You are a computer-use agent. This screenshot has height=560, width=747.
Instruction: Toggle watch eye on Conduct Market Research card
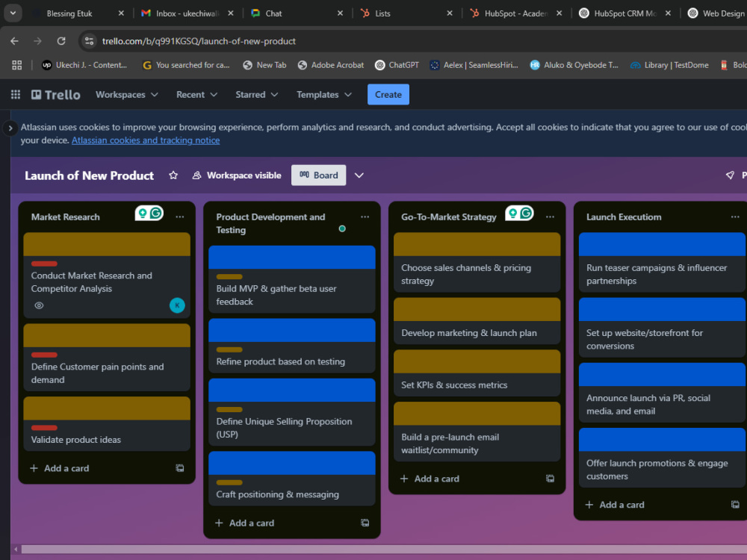[x=39, y=305]
